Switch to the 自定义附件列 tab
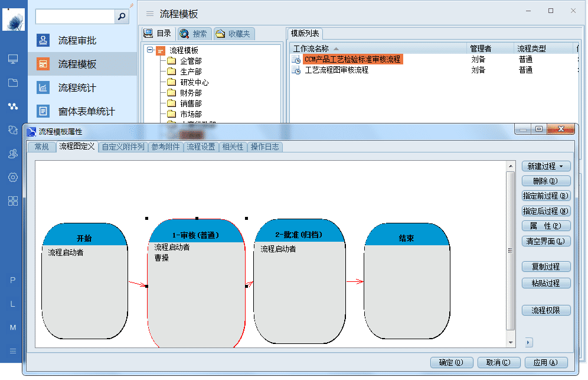The height and width of the screenshot is (380, 588). [x=123, y=147]
